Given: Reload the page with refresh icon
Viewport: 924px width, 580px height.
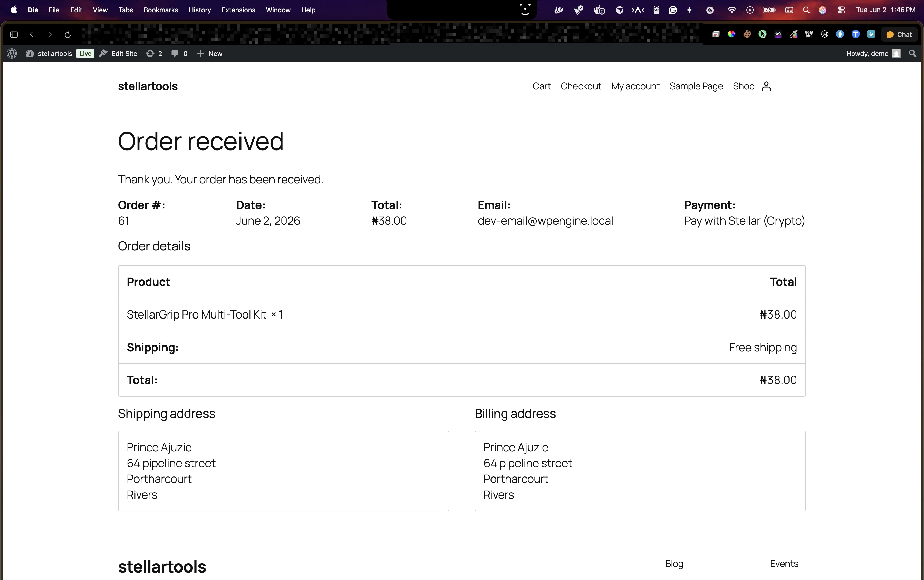Looking at the screenshot, I should coord(68,34).
